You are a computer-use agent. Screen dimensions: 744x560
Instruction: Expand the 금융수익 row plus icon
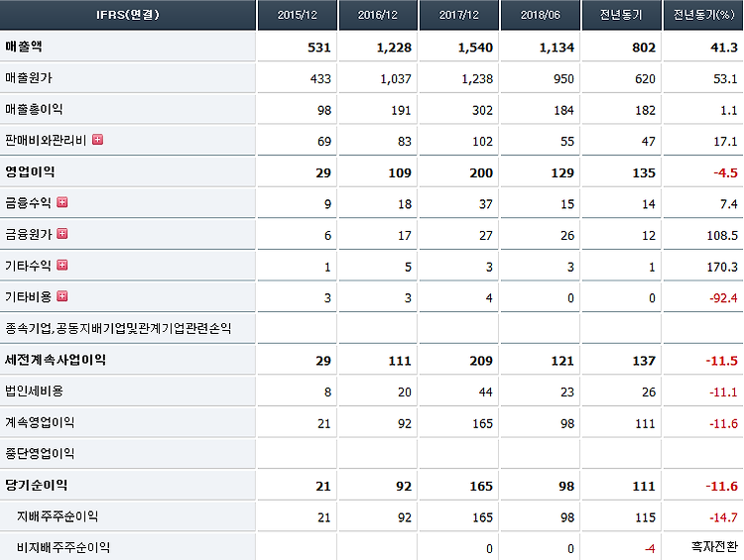62,202
